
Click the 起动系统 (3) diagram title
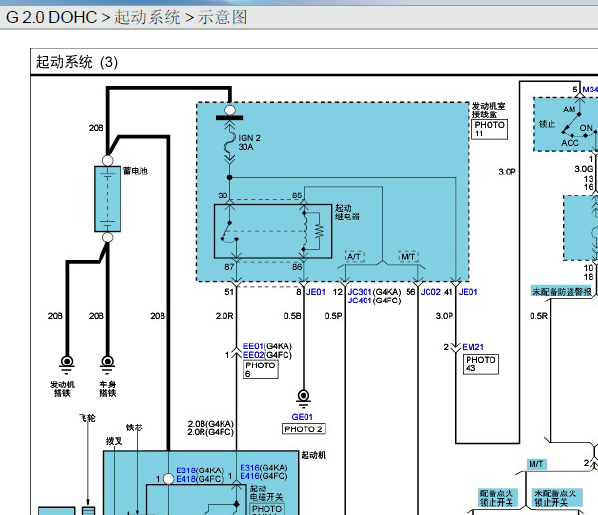[77, 62]
